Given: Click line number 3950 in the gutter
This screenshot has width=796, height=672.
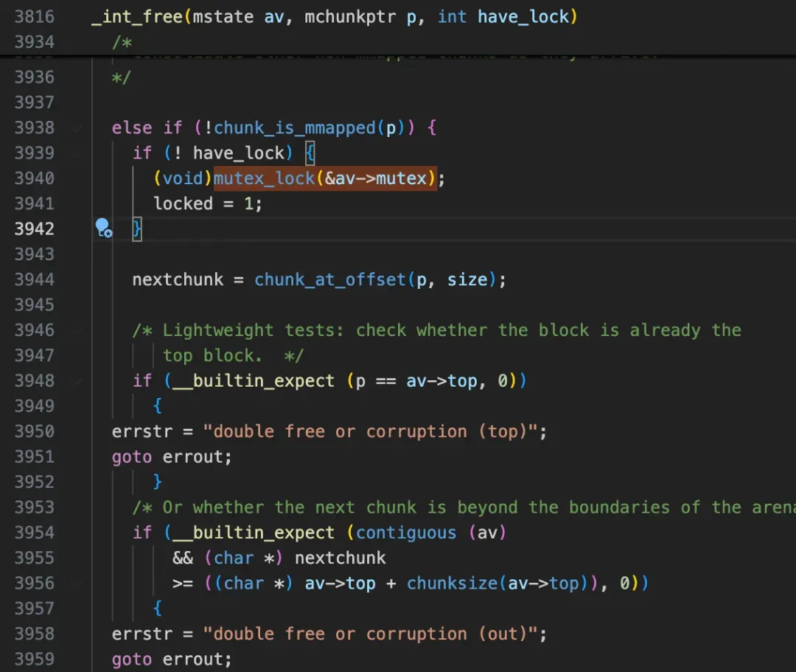Looking at the screenshot, I should click(x=34, y=431).
